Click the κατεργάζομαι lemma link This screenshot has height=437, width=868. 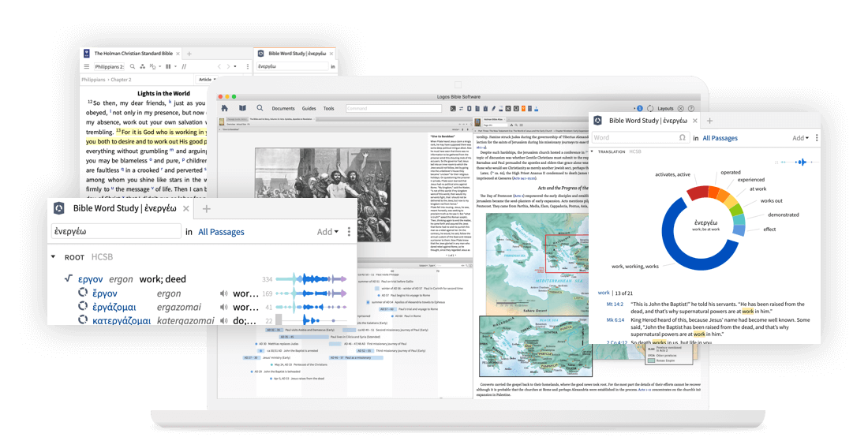coord(122,320)
